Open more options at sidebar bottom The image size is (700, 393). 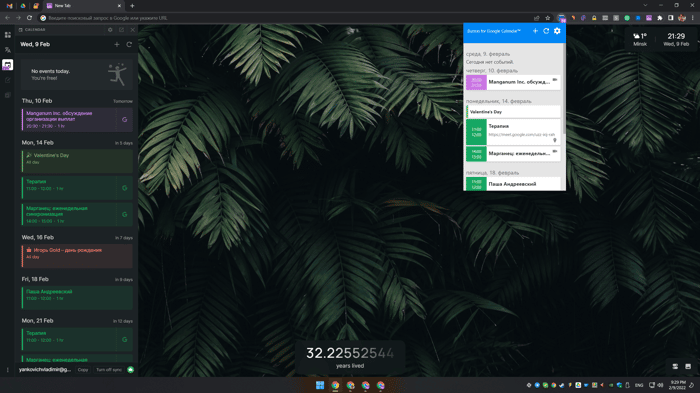(8, 370)
